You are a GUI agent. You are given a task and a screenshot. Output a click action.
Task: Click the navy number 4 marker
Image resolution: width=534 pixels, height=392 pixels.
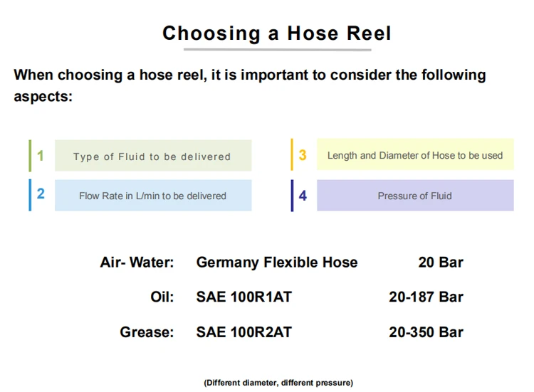click(303, 195)
